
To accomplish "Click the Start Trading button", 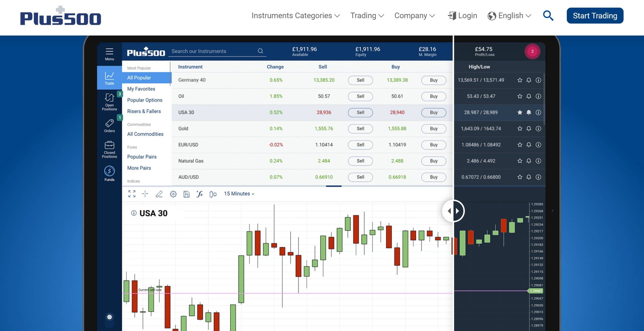I will pyautogui.click(x=595, y=16).
